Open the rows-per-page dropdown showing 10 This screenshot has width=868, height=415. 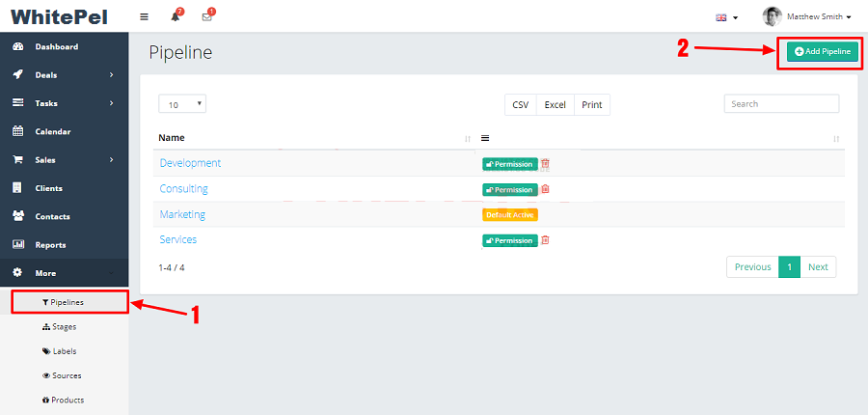click(182, 104)
